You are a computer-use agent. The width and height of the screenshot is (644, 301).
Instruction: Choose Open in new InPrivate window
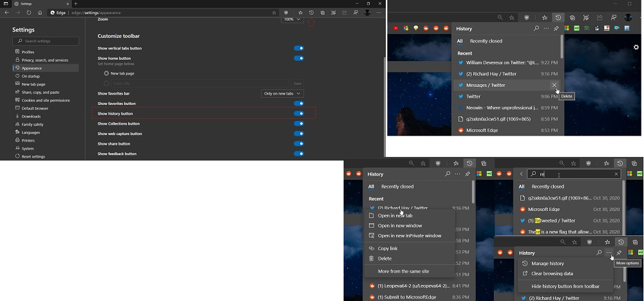(x=409, y=236)
